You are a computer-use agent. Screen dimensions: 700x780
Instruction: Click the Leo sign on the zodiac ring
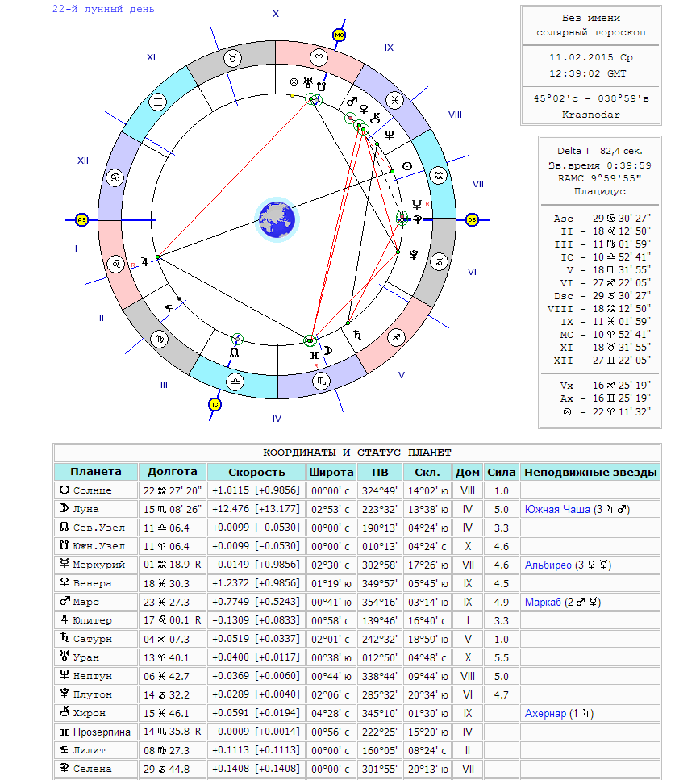116,264
